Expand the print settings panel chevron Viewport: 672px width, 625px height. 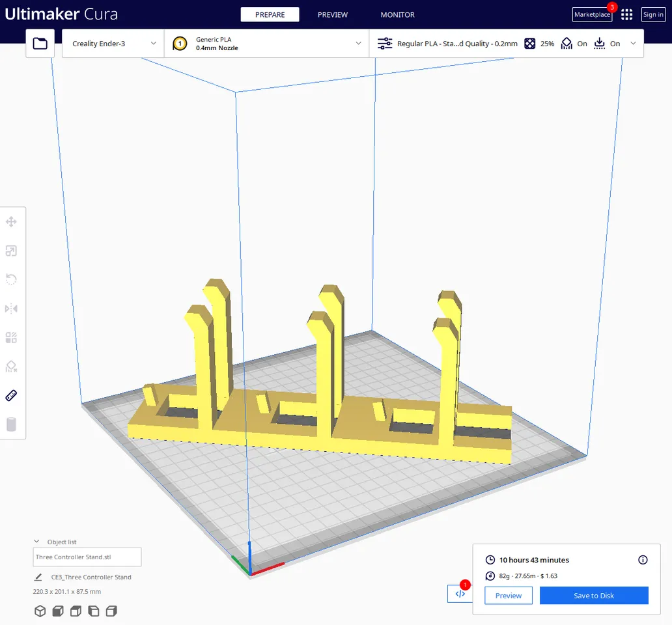(x=633, y=43)
